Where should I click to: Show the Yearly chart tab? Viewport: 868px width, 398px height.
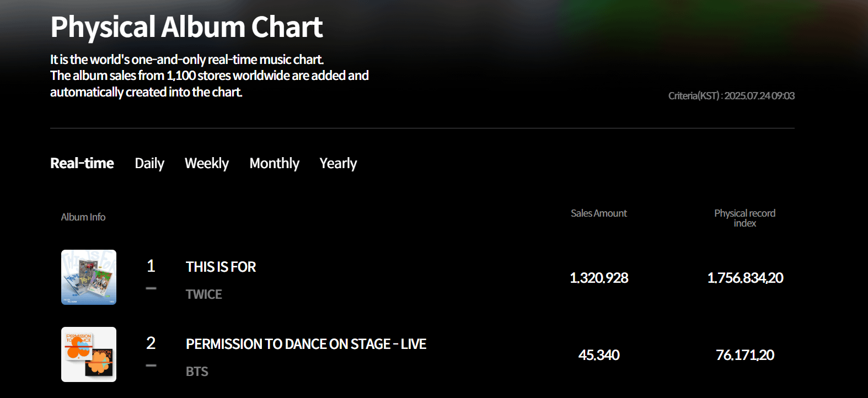(x=338, y=163)
